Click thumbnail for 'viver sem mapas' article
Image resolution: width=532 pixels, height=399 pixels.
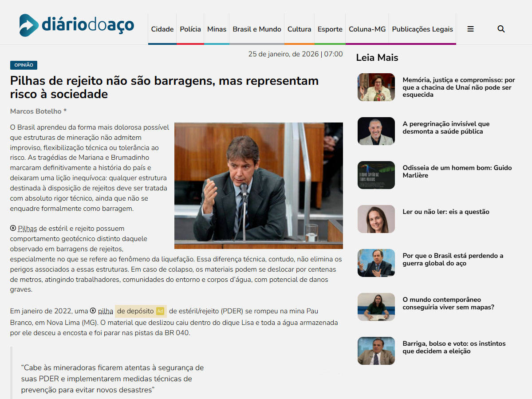(x=376, y=307)
